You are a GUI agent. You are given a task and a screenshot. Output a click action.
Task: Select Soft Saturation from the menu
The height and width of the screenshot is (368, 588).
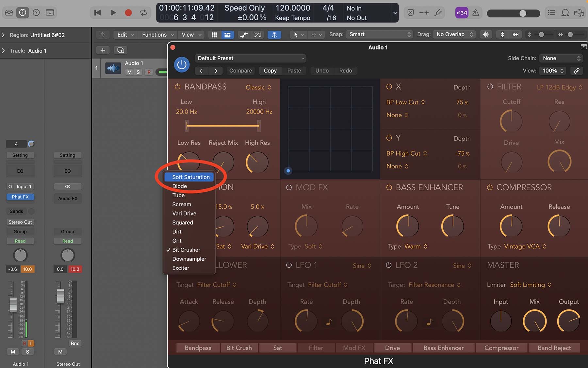pos(189,177)
